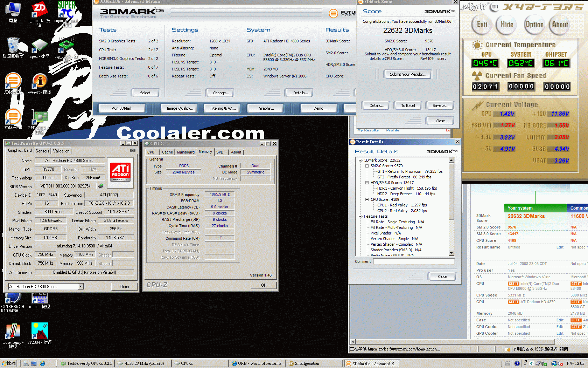Open the everest desktop shortcut
588x368 pixels.
40,84
